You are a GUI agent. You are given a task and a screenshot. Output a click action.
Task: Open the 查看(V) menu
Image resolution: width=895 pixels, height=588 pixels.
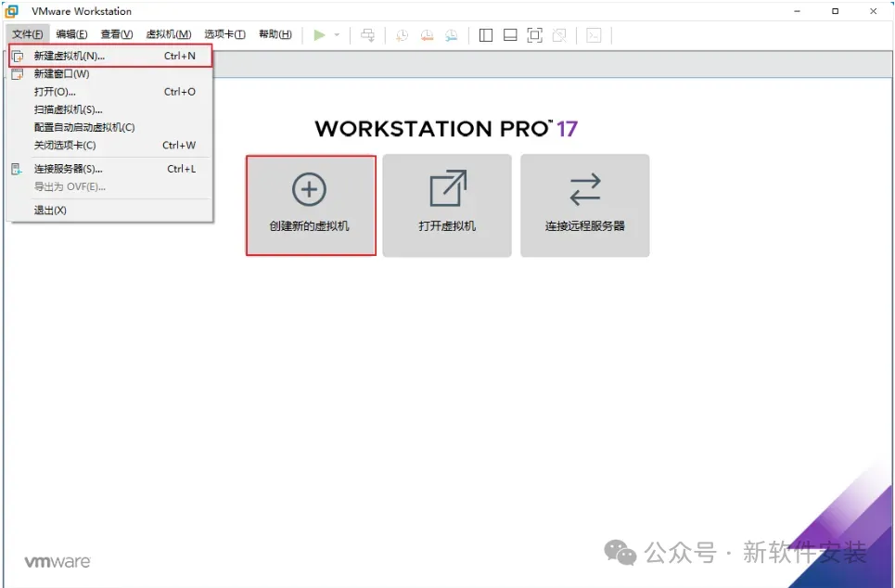pos(117,34)
